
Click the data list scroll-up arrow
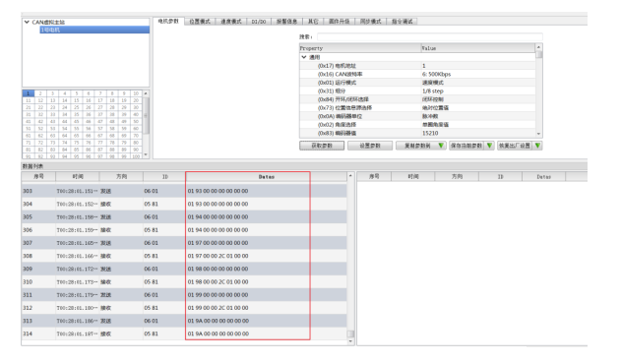(x=350, y=175)
